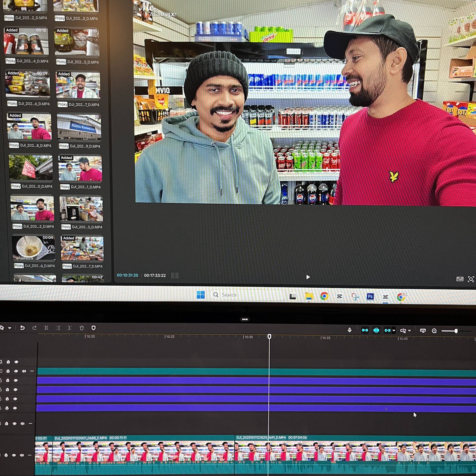Adjust the timeline zoom slider handle
Screen dimensions: 476x476
pos(456,331)
